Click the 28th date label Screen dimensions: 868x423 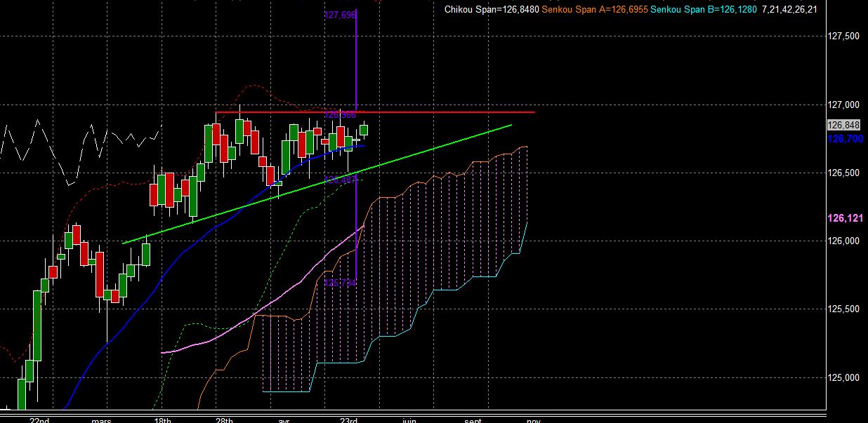(x=225, y=419)
